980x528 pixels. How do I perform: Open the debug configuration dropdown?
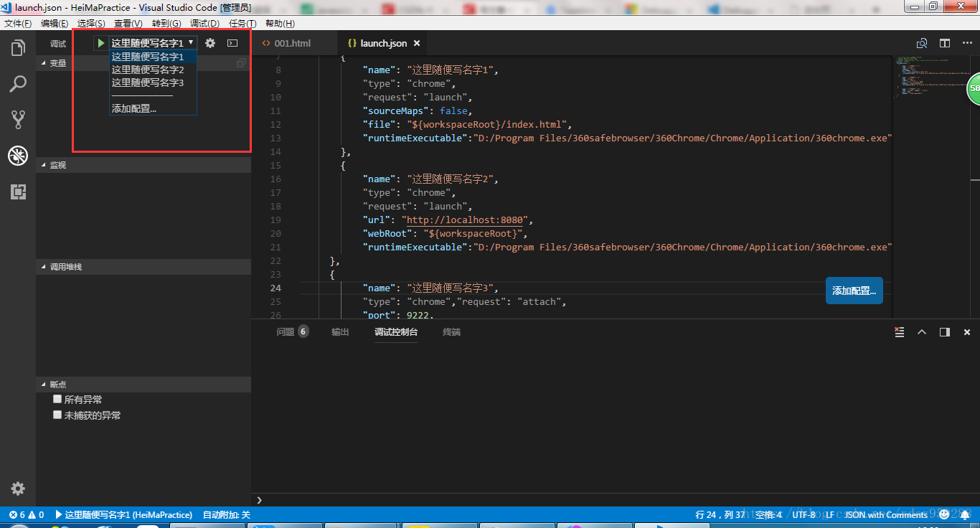pyautogui.click(x=153, y=43)
